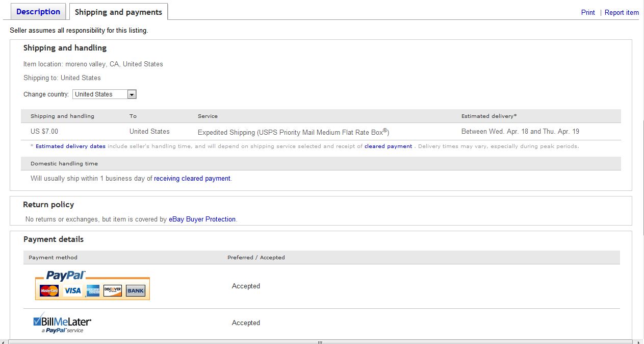Viewport: 644px width, 344px height.
Task: Visit the eBay Buyer Protection link
Action: coord(202,219)
